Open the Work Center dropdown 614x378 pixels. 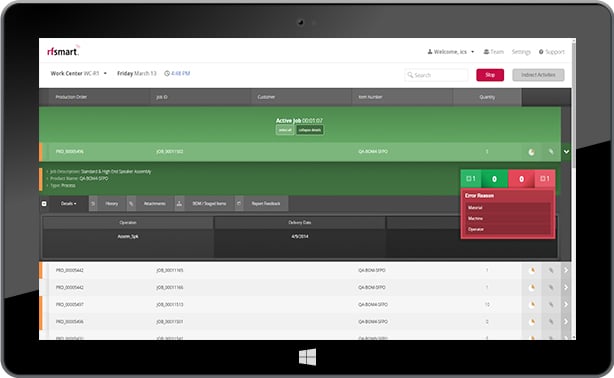(79, 73)
